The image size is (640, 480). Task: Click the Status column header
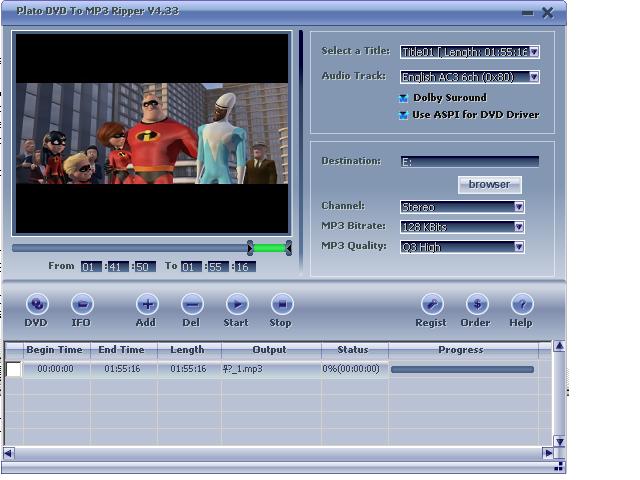pos(354,350)
